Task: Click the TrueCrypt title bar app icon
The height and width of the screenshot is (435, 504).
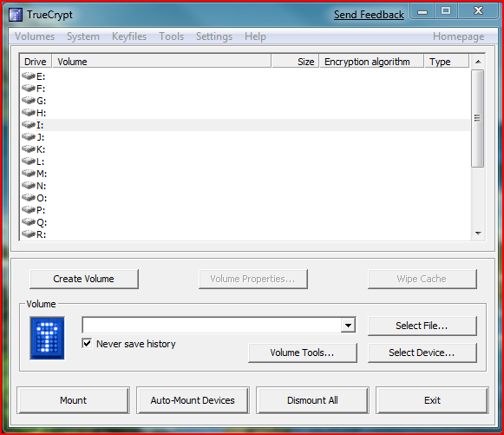Action: tap(16, 15)
